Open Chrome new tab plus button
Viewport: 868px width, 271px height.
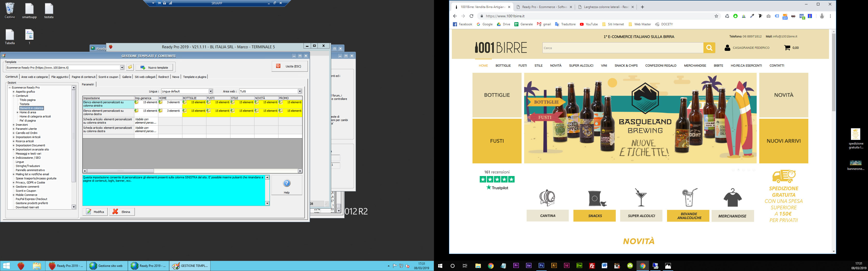642,7
